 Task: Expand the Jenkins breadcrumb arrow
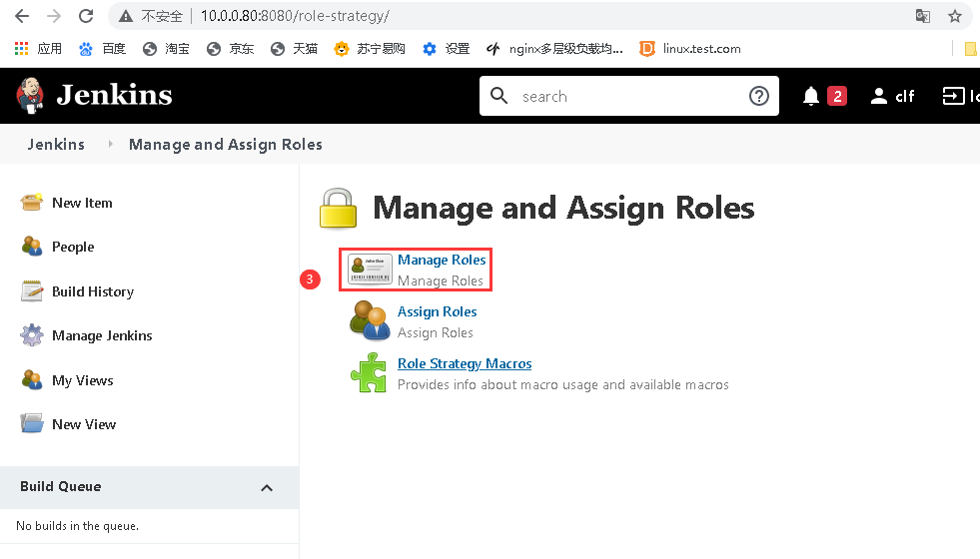coord(110,145)
